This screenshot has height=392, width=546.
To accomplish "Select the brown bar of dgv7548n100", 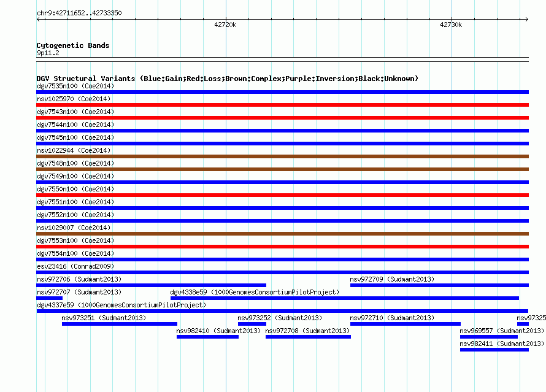I will [282, 169].
